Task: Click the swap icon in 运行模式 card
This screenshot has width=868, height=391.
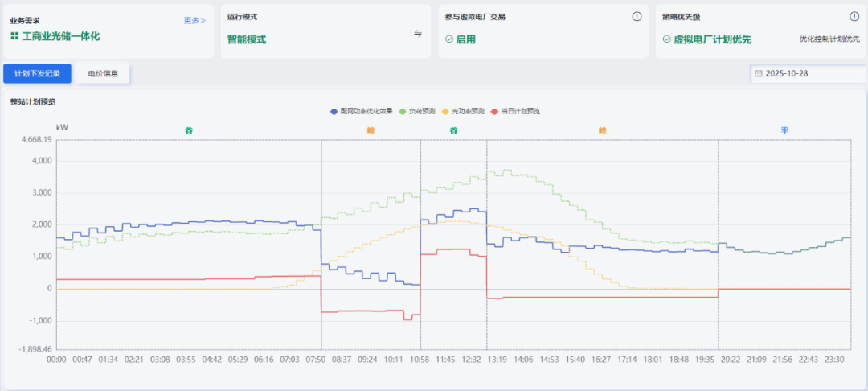Action: pos(418,33)
